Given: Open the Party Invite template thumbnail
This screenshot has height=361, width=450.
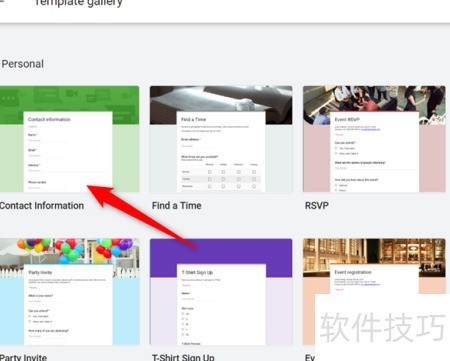Looking at the screenshot, I should coord(69,292).
